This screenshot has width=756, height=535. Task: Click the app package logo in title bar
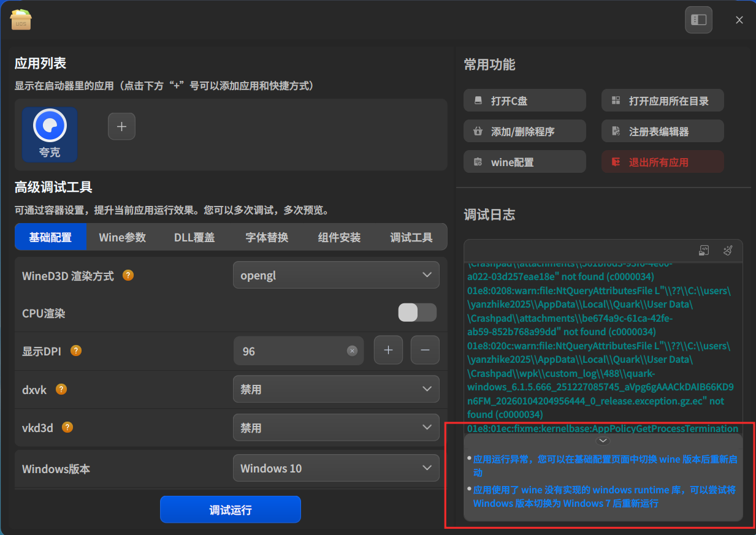tap(21, 20)
